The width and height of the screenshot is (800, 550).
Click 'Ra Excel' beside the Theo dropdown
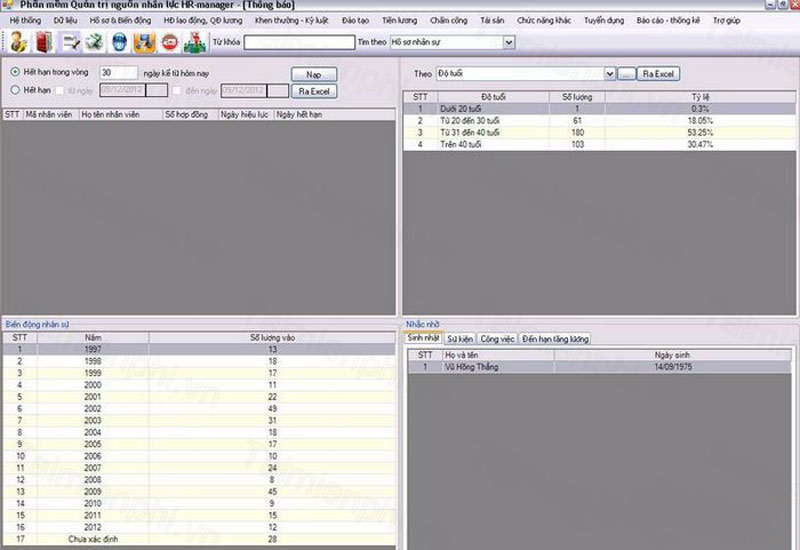[659, 73]
